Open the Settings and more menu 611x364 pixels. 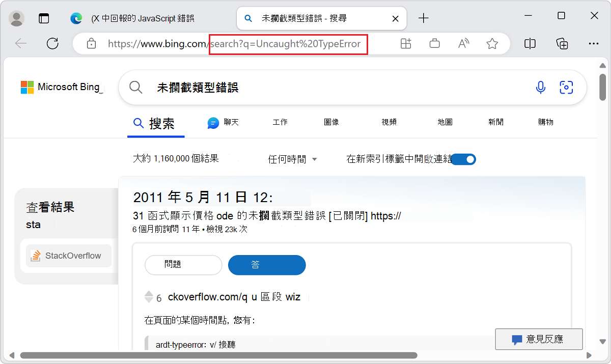[x=594, y=44]
